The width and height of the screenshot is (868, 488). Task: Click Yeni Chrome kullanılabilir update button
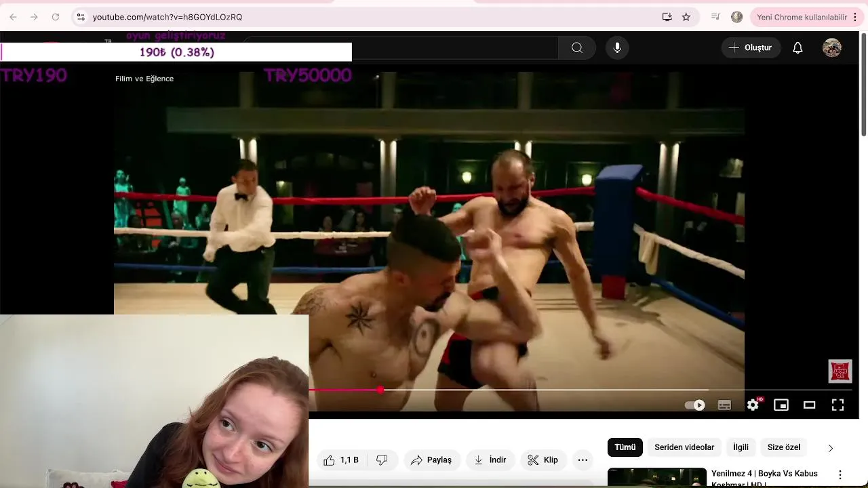point(802,17)
